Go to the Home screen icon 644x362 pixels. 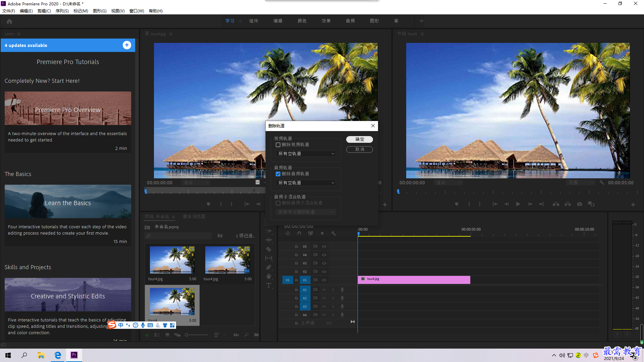click(9, 21)
